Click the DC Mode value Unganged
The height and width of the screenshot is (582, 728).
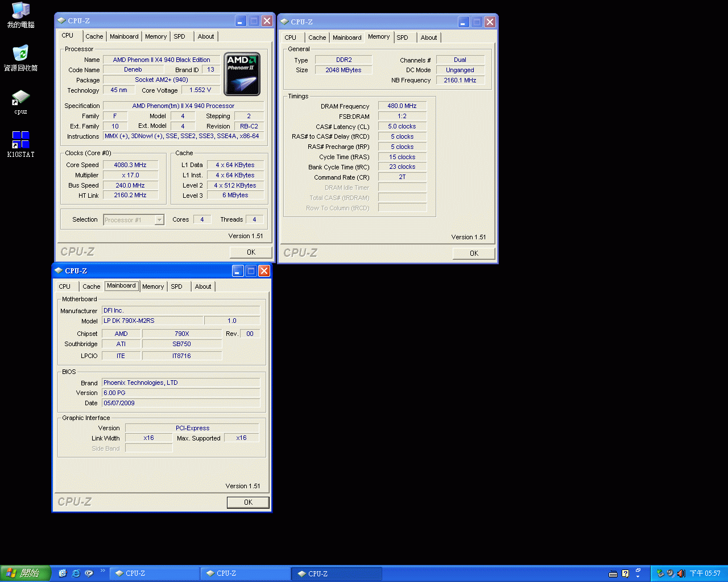point(460,70)
